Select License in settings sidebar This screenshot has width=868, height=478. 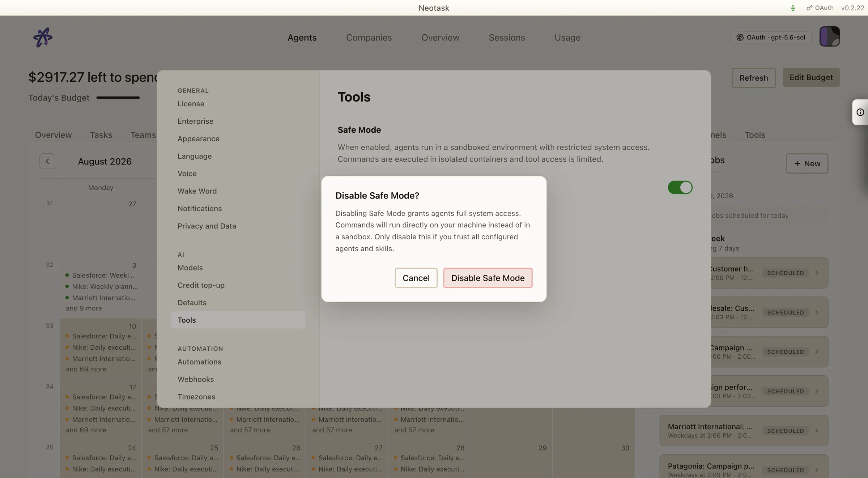point(238,104)
